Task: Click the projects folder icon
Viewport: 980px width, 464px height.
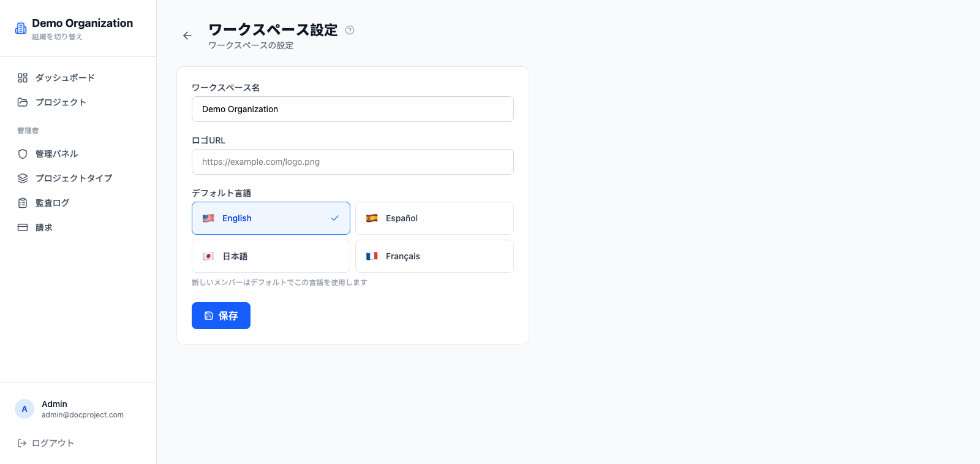Action: (23, 102)
